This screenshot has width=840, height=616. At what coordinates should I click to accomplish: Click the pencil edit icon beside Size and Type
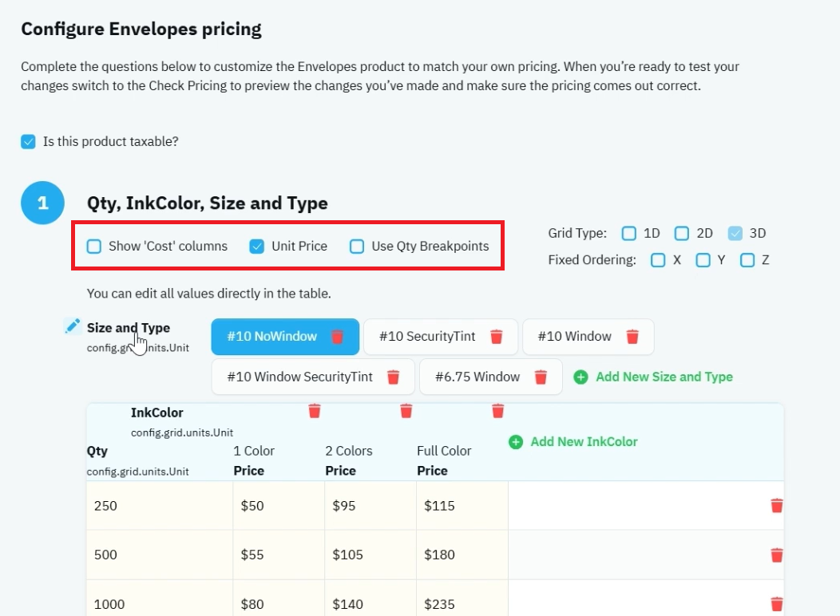[72, 326]
